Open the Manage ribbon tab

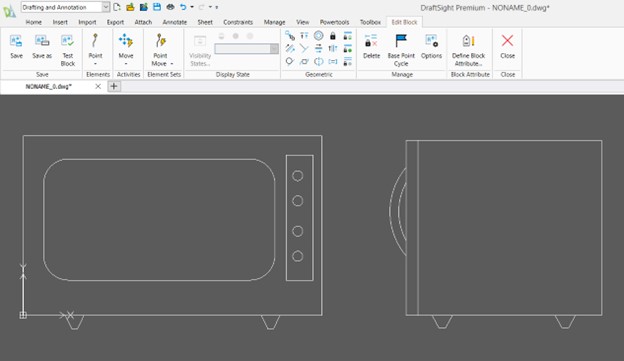click(274, 22)
